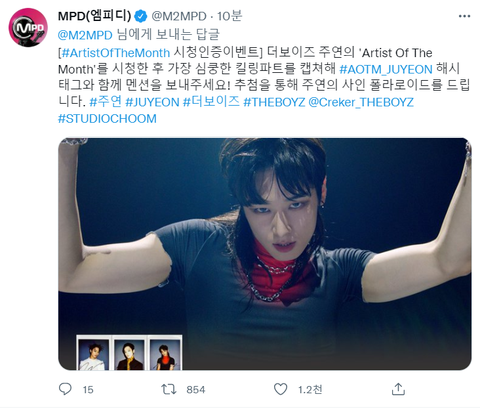The width and height of the screenshot is (480, 409).
Task: Open the #THEBOYZ hashtag link
Action: click(x=274, y=102)
